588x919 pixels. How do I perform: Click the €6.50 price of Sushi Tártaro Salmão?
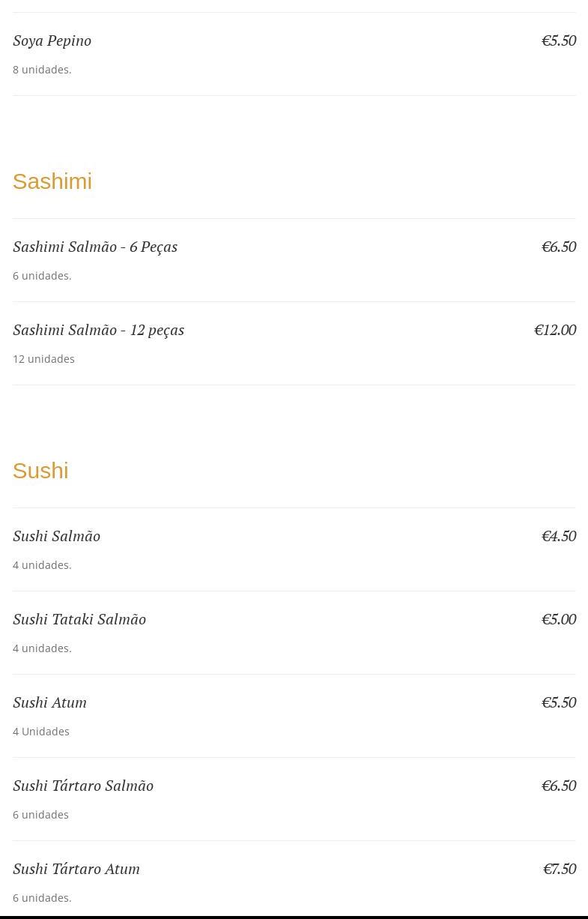pos(559,786)
